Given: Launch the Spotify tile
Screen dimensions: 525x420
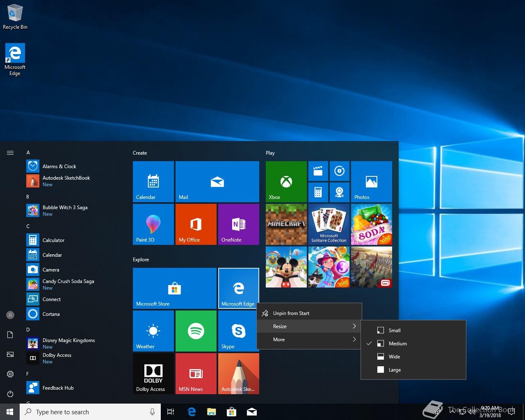Looking at the screenshot, I should [196, 331].
